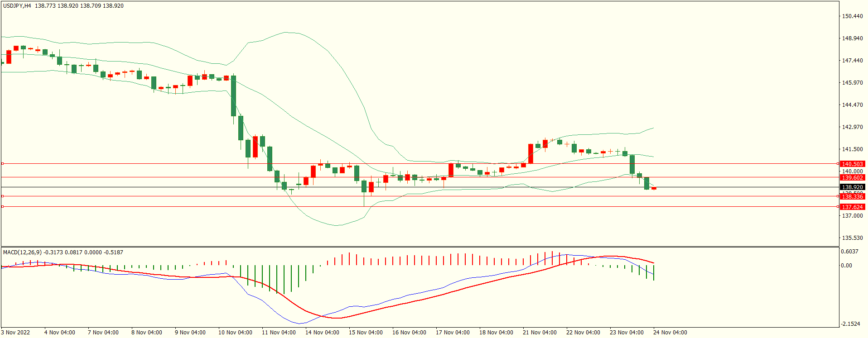Viewport: 868px width, 338px height.
Task: Click the 24 Nov 04:00 time axis label
Action: click(x=670, y=333)
